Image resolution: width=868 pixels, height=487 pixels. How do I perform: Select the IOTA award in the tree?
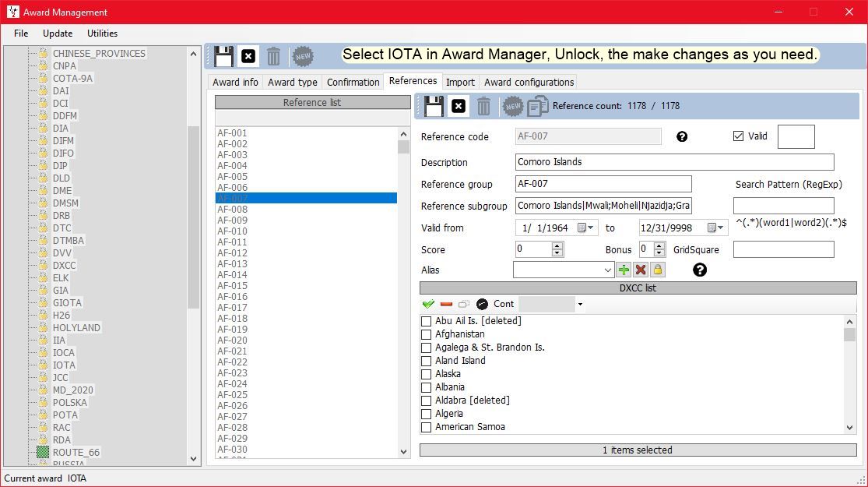[x=64, y=365]
